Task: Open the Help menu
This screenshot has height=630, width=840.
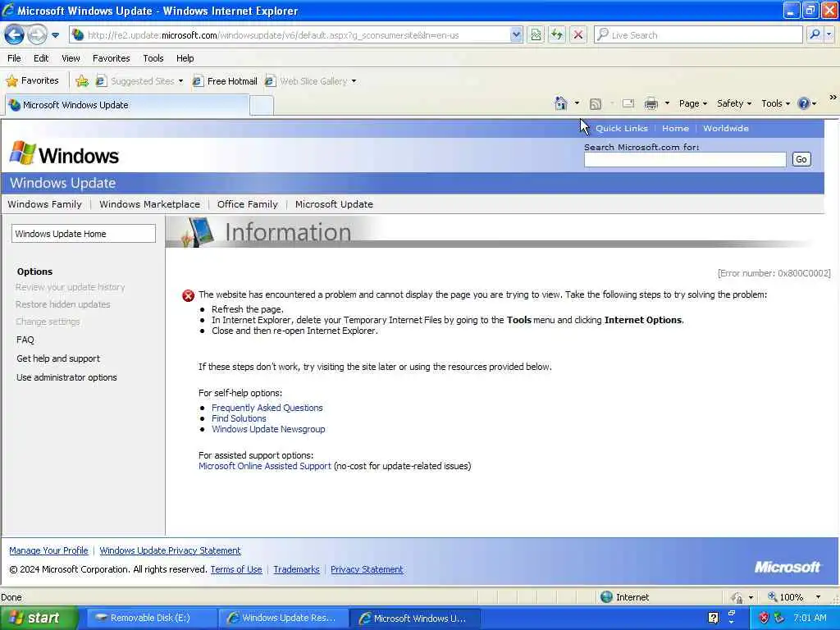Action: [185, 58]
